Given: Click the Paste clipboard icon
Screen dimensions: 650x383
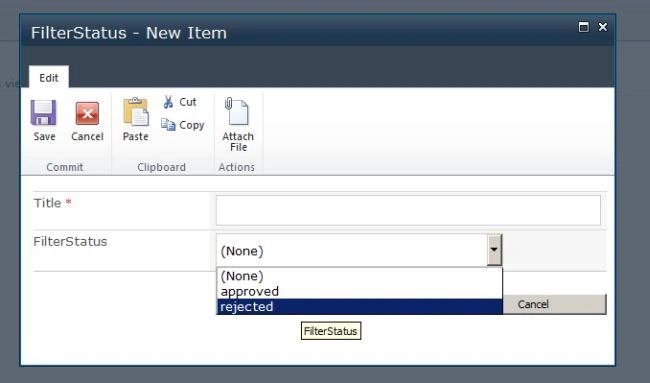Looking at the screenshot, I should tap(136, 112).
